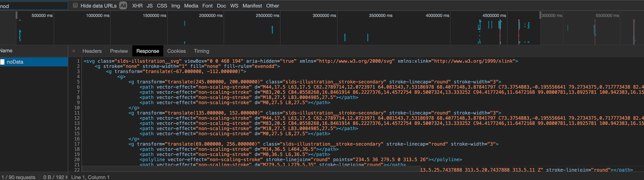Image resolution: width=644 pixels, height=180 pixels.
Task: Click the polyline element on line 20
Action: click(x=301, y=160)
